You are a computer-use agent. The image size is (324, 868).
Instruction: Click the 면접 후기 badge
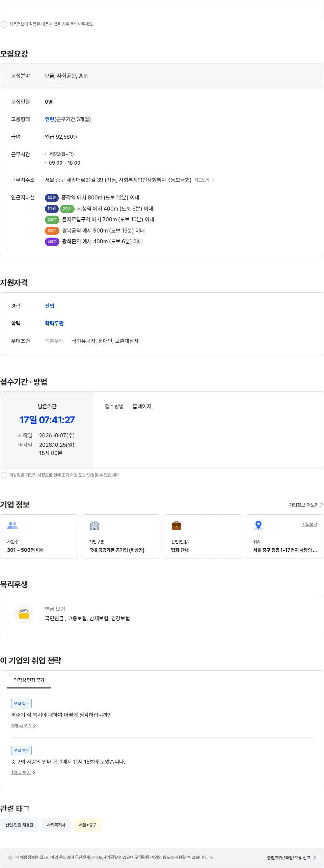point(22,751)
